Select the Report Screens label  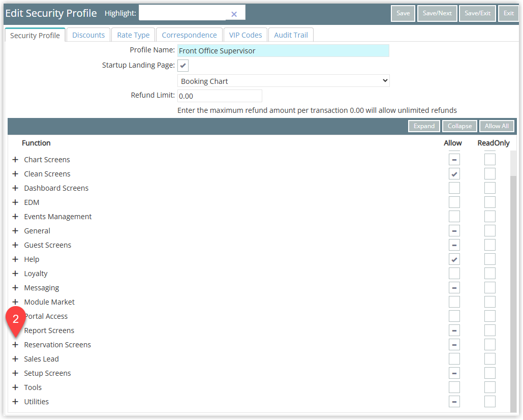click(x=49, y=331)
